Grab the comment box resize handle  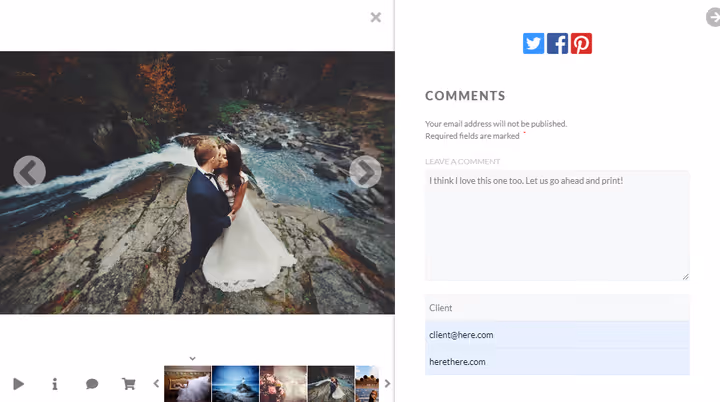tap(686, 277)
